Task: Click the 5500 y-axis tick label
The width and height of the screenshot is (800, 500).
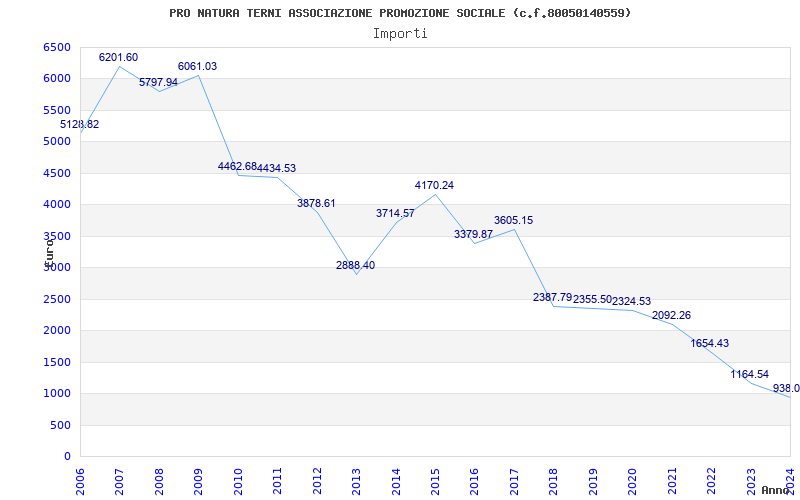Action: [x=57, y=110]
